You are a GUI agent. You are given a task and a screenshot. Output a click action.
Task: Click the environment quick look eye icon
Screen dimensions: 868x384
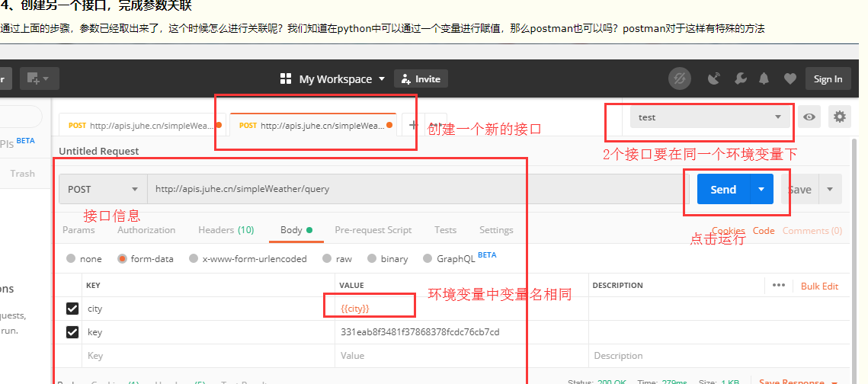(x=809, y=117)
